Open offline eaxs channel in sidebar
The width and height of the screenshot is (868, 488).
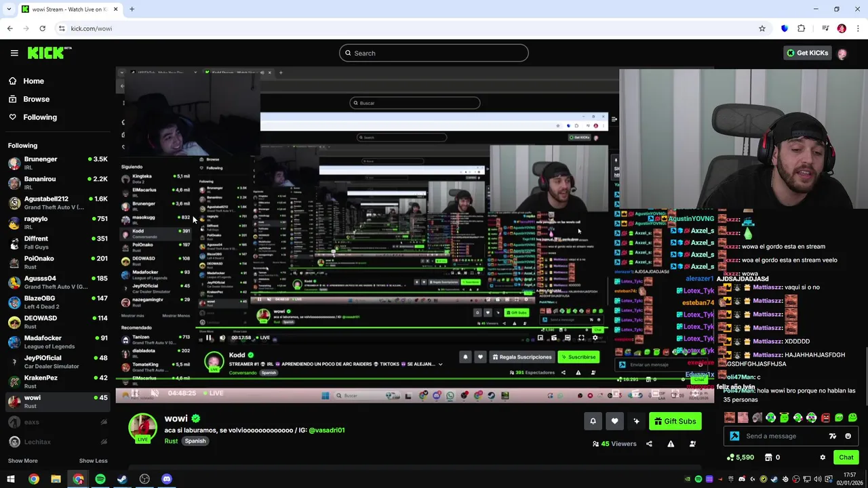[58, 422]
